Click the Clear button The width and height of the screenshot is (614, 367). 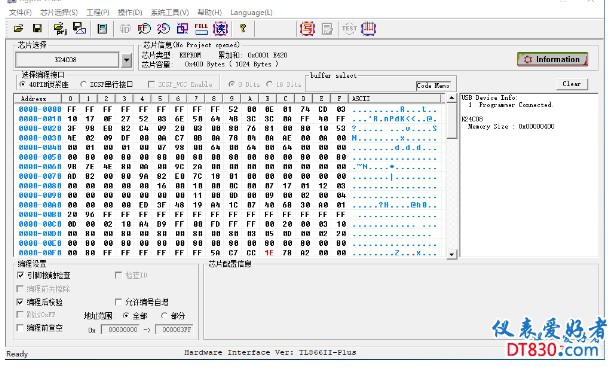point(572,84)
